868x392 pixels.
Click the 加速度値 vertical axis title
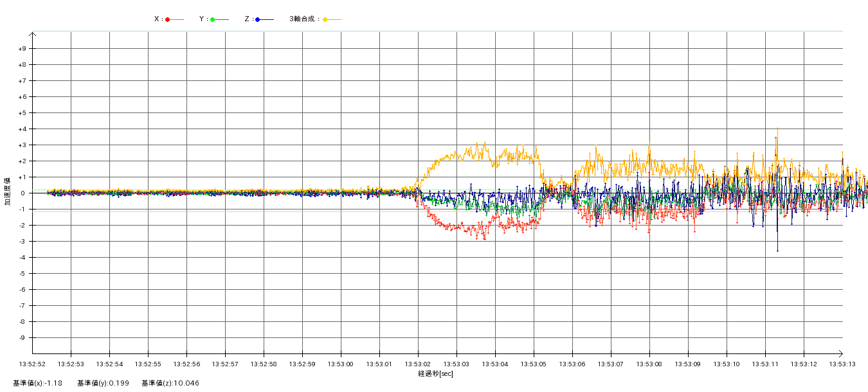pyautogui.click(x=8, y=192)
